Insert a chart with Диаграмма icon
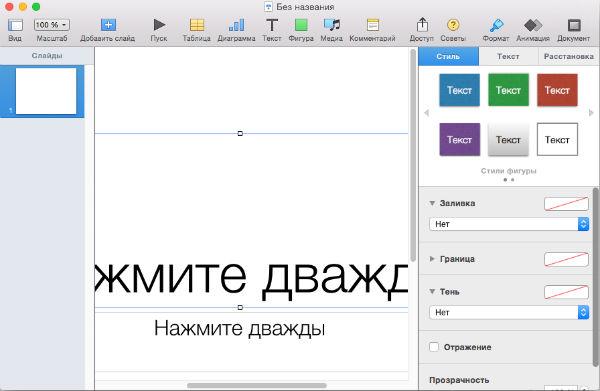Viewport: 600px width, 391px height. coord(236,25)
